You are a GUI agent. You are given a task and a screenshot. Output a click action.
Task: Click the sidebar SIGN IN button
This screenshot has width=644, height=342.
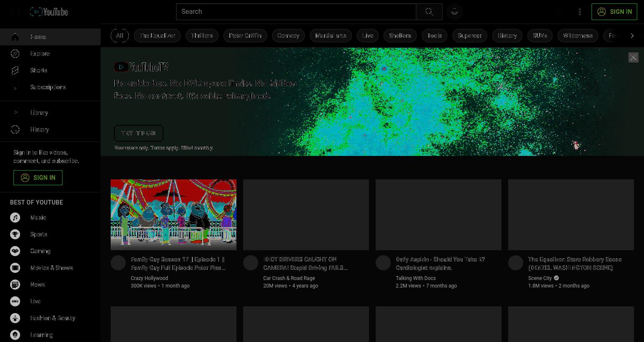(x=38, y=178)
